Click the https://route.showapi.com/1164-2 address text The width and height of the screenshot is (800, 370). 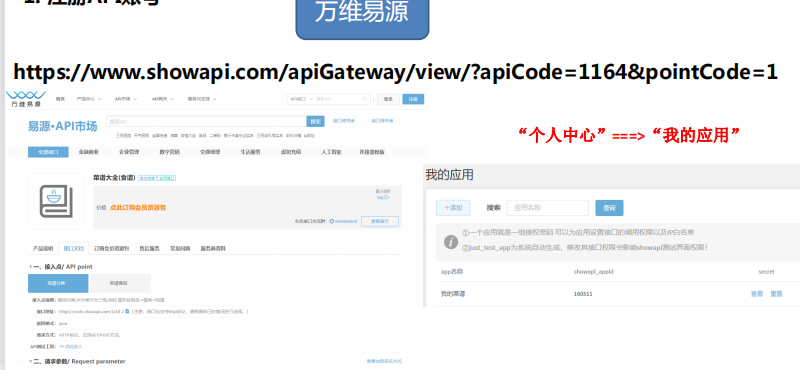(x=91, y=311)
